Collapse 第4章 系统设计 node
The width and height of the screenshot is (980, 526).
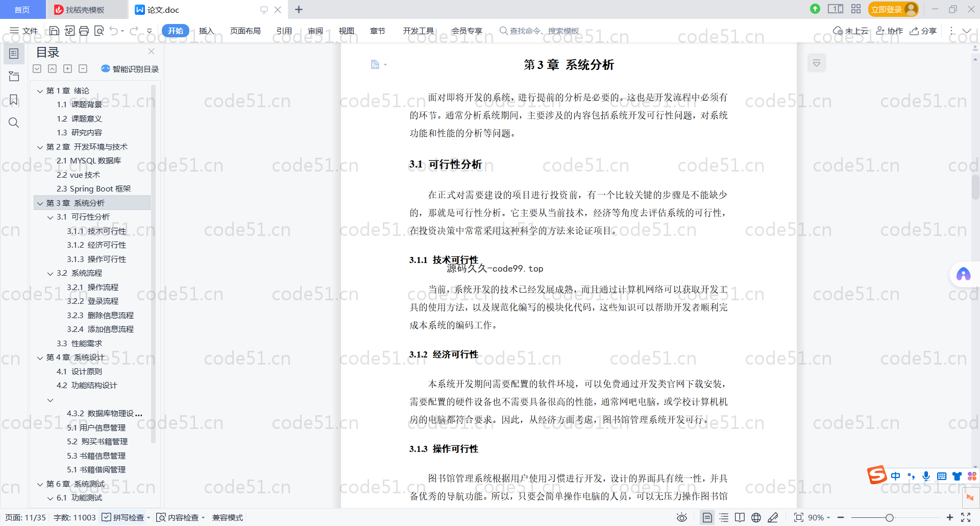(40, 357)
